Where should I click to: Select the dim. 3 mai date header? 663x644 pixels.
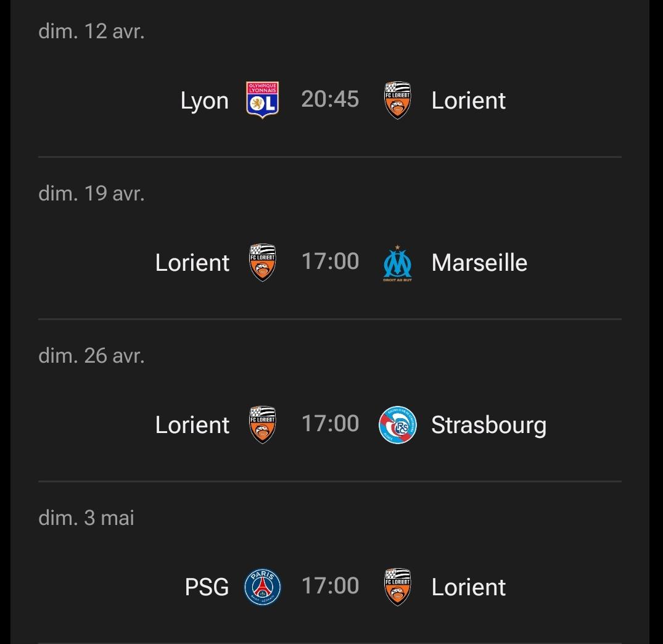[86, 518]
